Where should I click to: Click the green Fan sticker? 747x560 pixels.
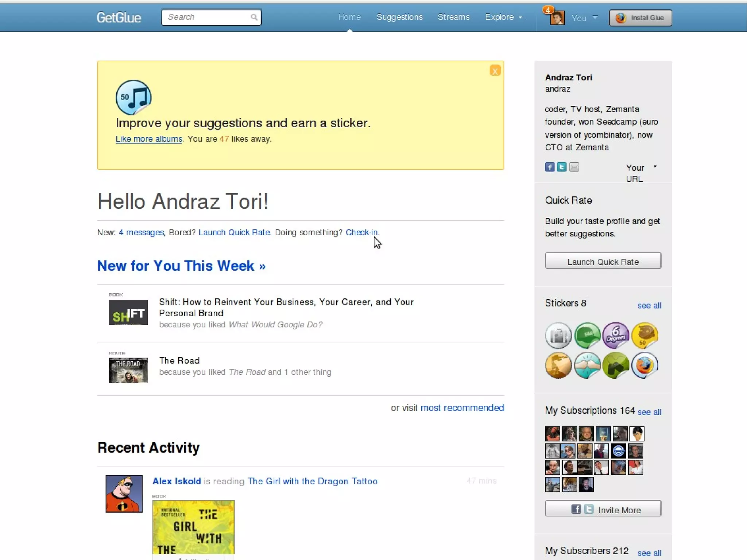[x=587, y=335]
